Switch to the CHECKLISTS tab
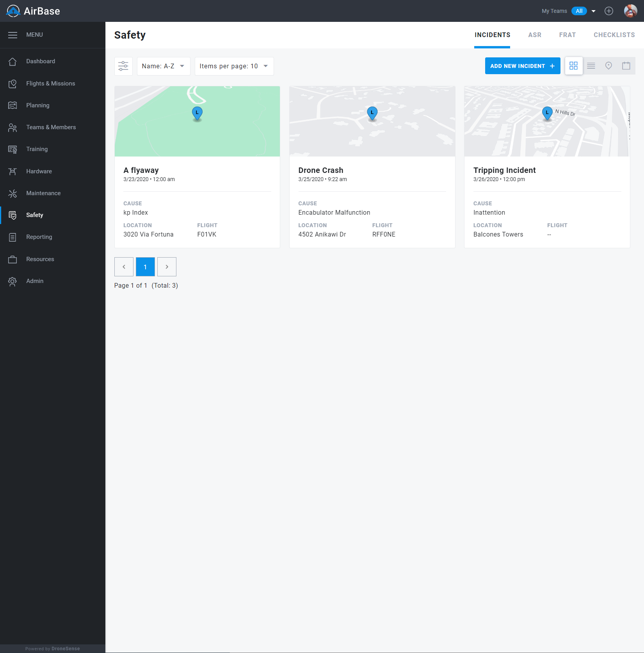 coord(614,35)
